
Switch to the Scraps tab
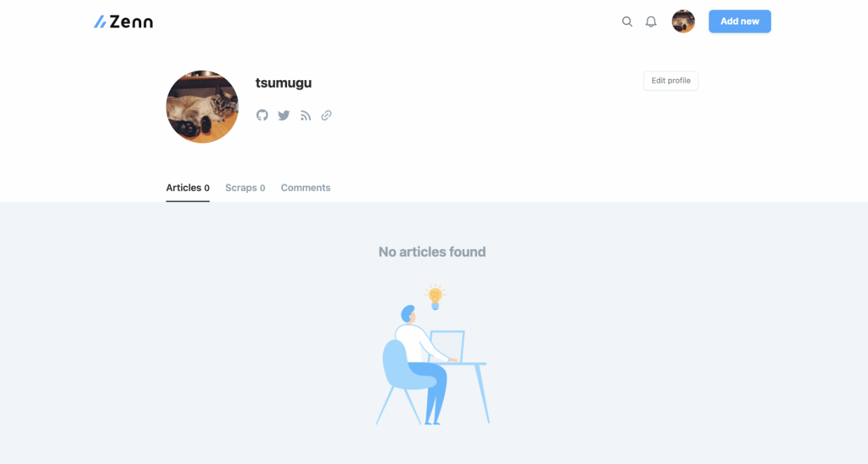(245, 188)
